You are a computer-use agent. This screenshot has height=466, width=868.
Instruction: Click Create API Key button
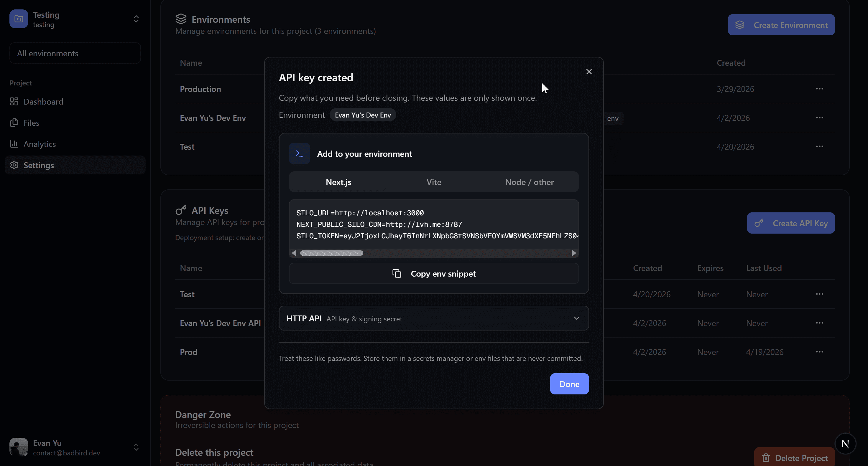[790, 223]
